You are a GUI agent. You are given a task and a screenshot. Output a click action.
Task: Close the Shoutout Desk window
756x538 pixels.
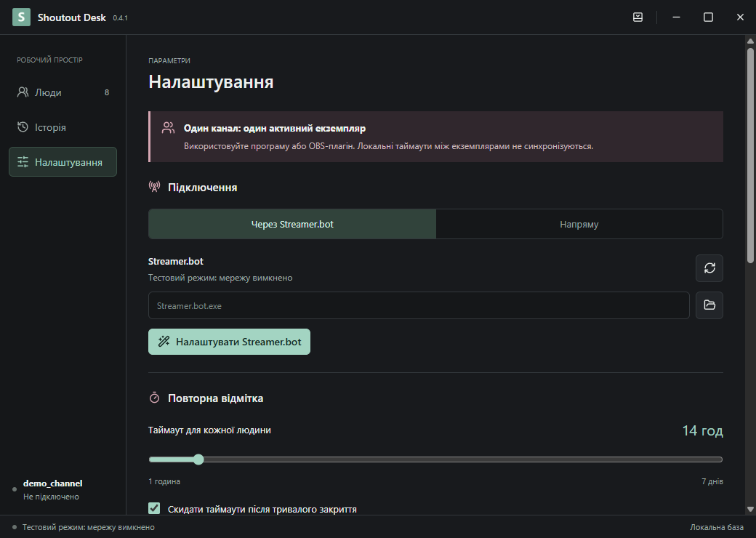(740, 17)
